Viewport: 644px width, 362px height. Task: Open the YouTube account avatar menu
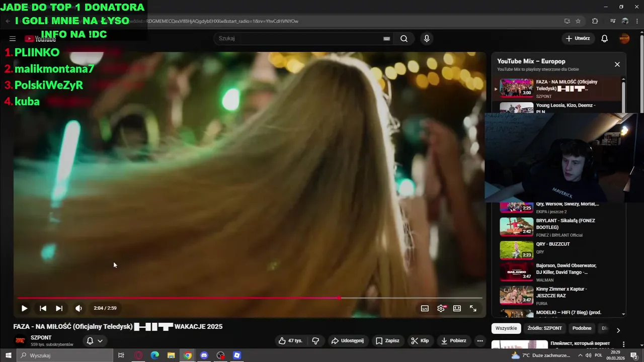[624, 39]
